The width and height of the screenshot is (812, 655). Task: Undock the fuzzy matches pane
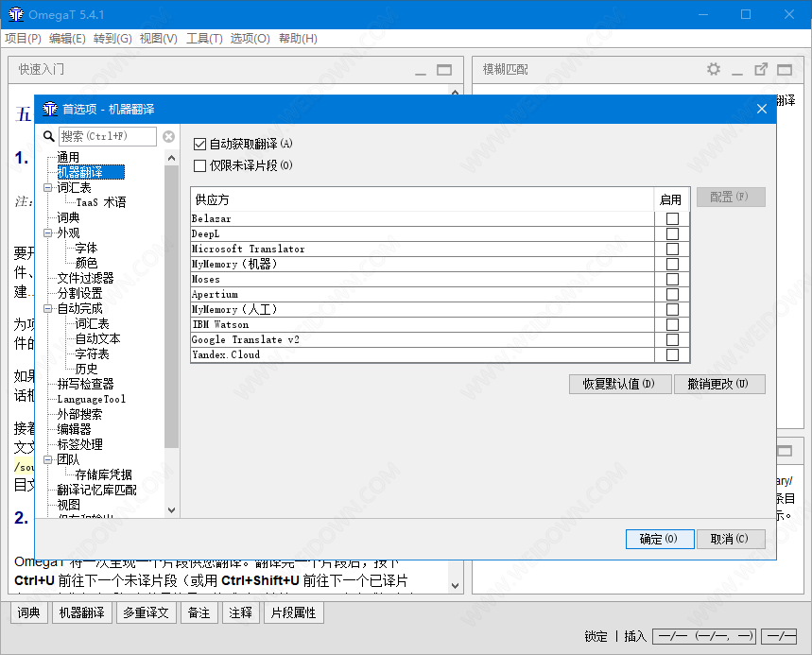click(761, 69)
